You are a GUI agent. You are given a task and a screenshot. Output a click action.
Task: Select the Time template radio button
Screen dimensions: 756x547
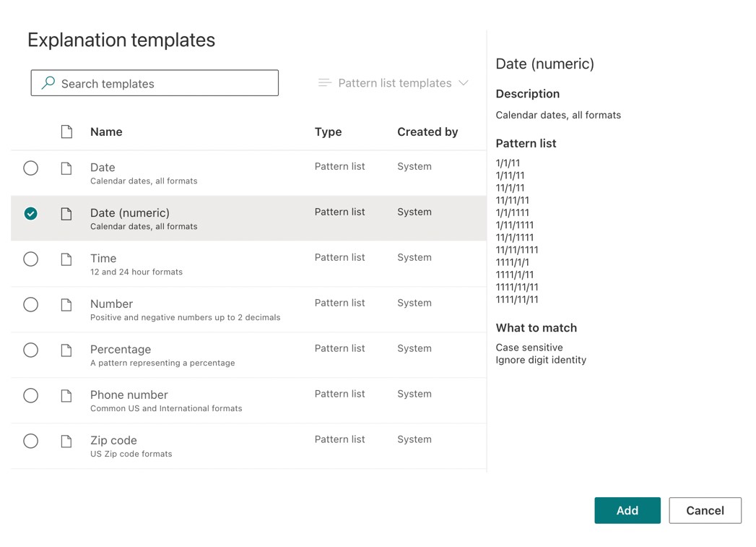coord(30,259)
